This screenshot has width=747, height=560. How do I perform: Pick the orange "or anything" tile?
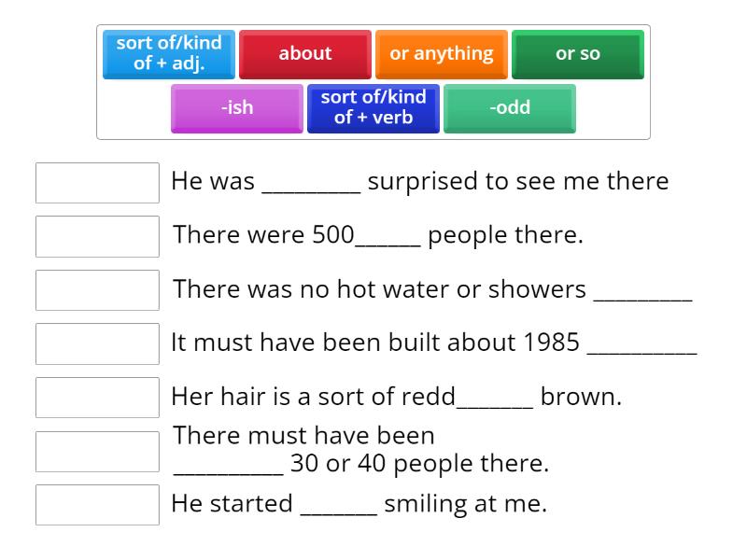[x=442, y=54]
